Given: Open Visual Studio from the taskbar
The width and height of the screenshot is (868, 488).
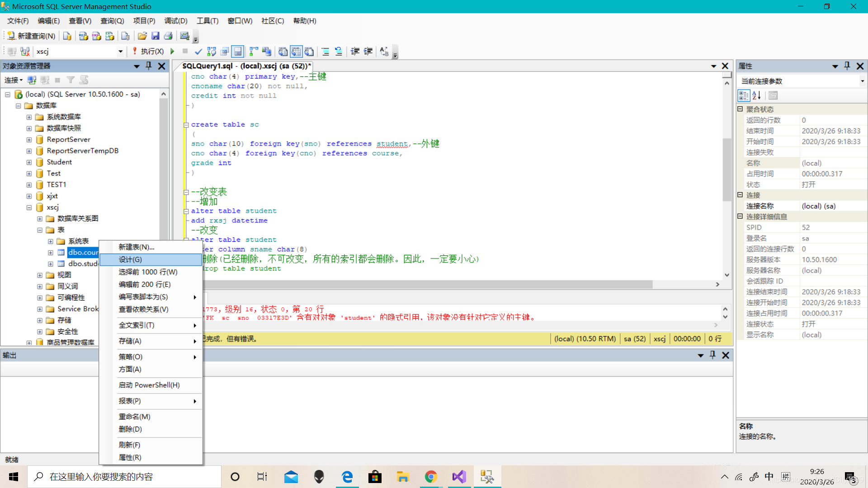Looking at the screenshot, I should pyautogui.click(x=459, y=477).
